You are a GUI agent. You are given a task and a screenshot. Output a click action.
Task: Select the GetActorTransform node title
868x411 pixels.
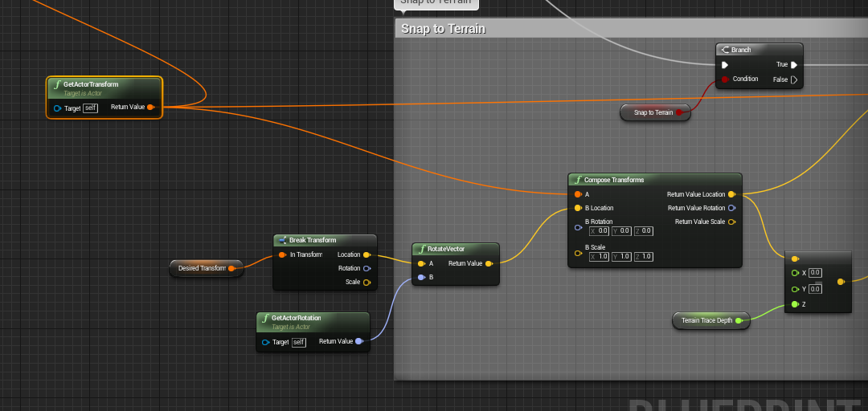point(91,84)
